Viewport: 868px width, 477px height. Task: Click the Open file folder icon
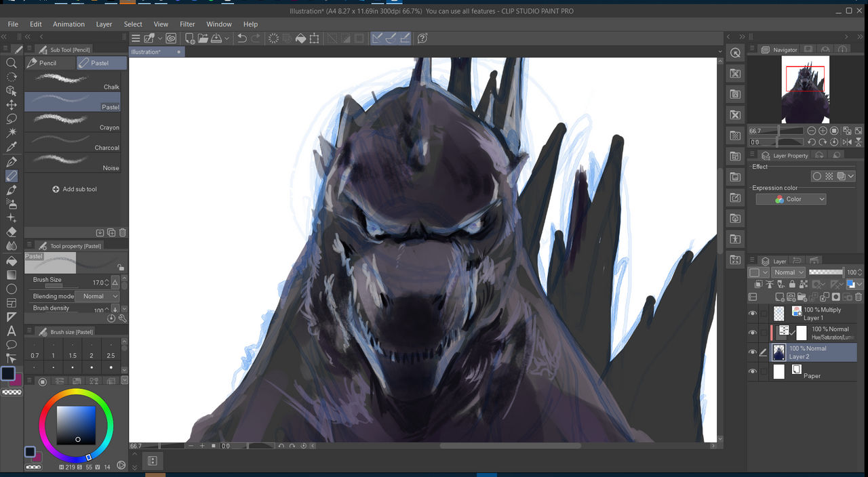point(203,39)
